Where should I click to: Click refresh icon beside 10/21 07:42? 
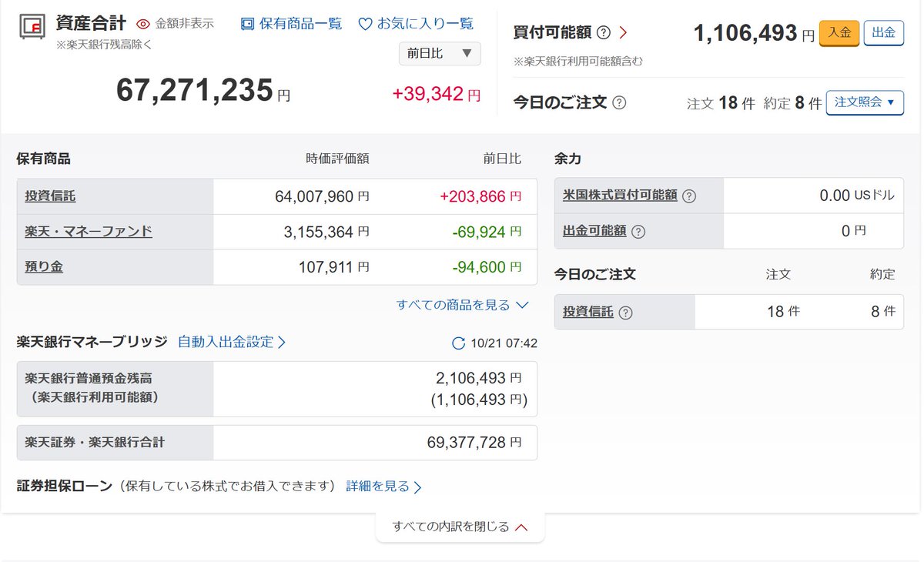tap(458, 343)
